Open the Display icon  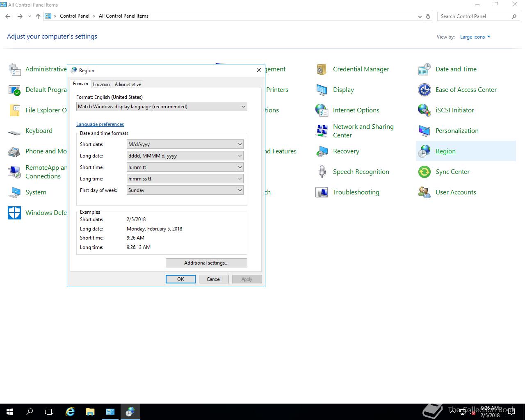tap(322, 90)
